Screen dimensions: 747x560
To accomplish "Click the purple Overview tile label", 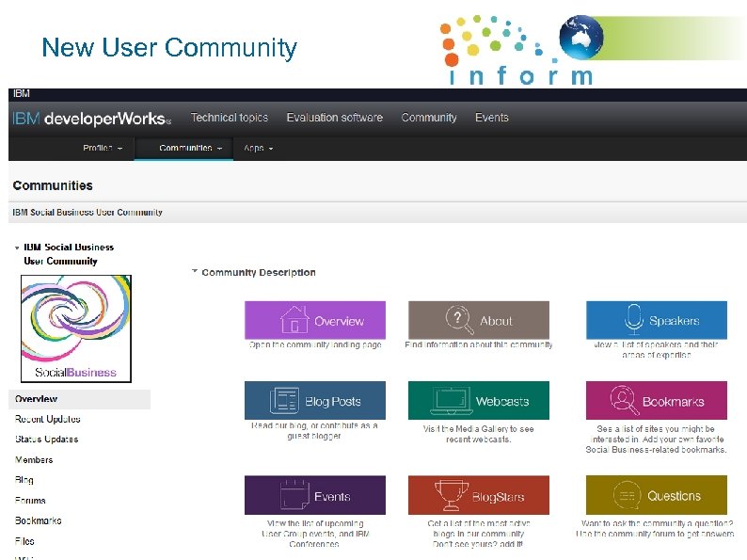I will 340,321.
